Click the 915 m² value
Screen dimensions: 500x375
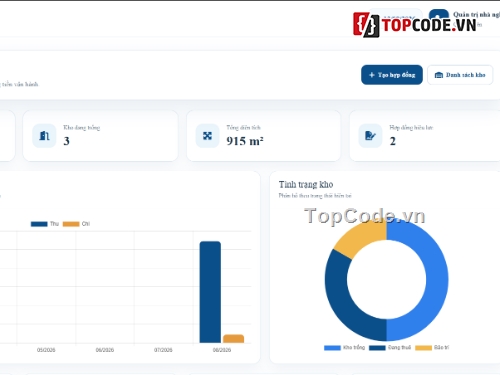point(245,141)
